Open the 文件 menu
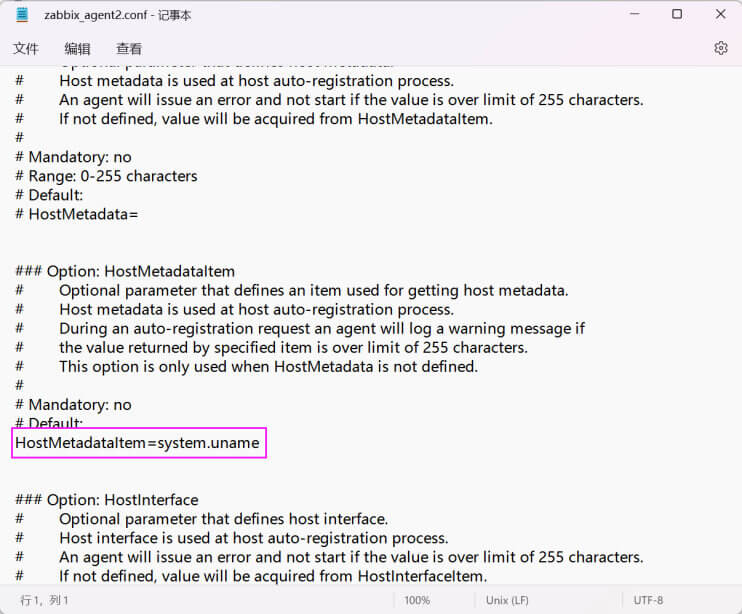Image resolution: width=742 pixels, height=614 pixels. (26, 48)
